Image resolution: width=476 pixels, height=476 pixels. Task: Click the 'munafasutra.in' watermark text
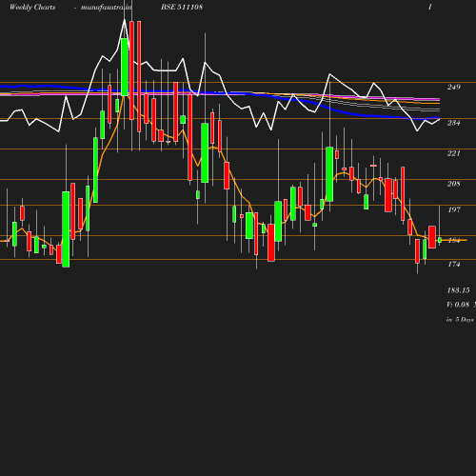pyautogui.click(x=106, y=8)
